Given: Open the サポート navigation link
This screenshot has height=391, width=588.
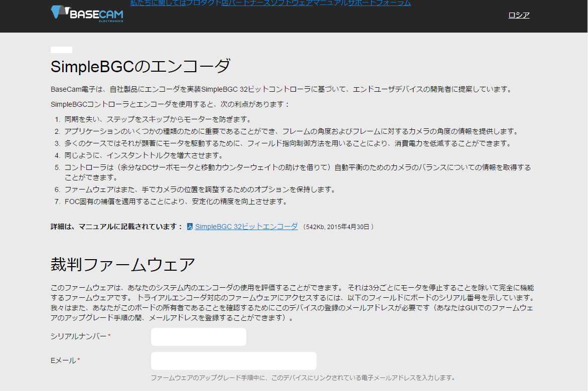Looking at the screenshot, I should click(362, 3).
